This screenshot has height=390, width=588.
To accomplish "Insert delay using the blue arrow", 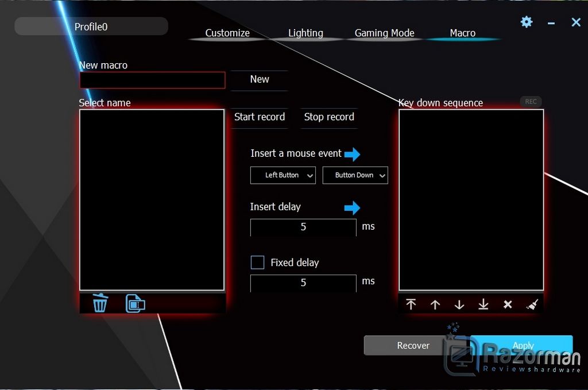I will coord(352,207).
